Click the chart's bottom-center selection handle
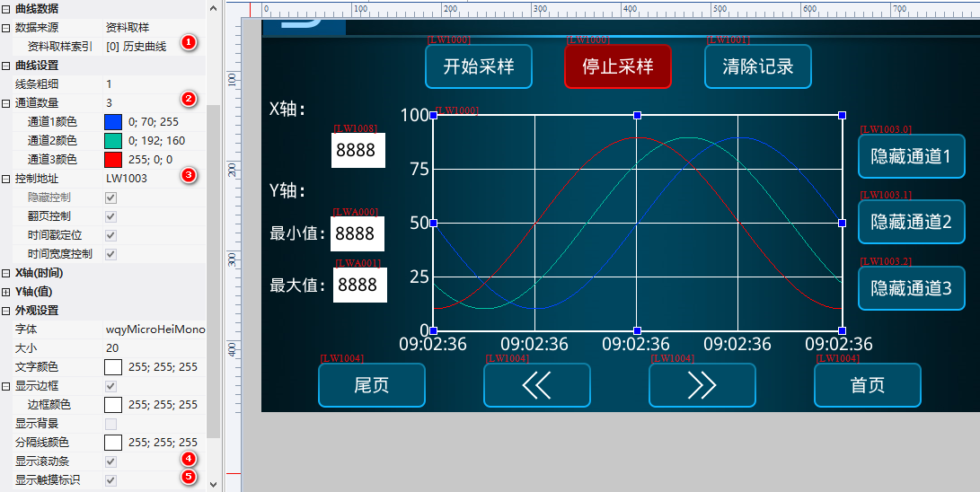980x492 pixels. click(x=637, y=330)
